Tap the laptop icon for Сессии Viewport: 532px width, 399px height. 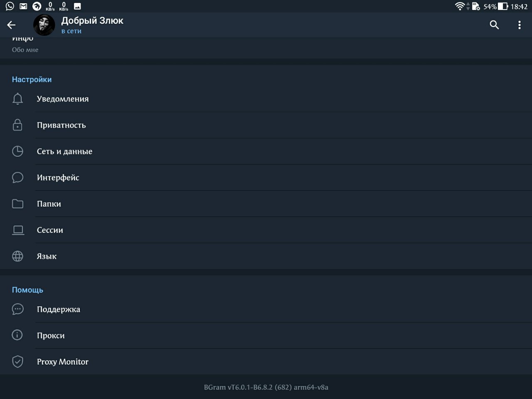(x=18, y=230)
